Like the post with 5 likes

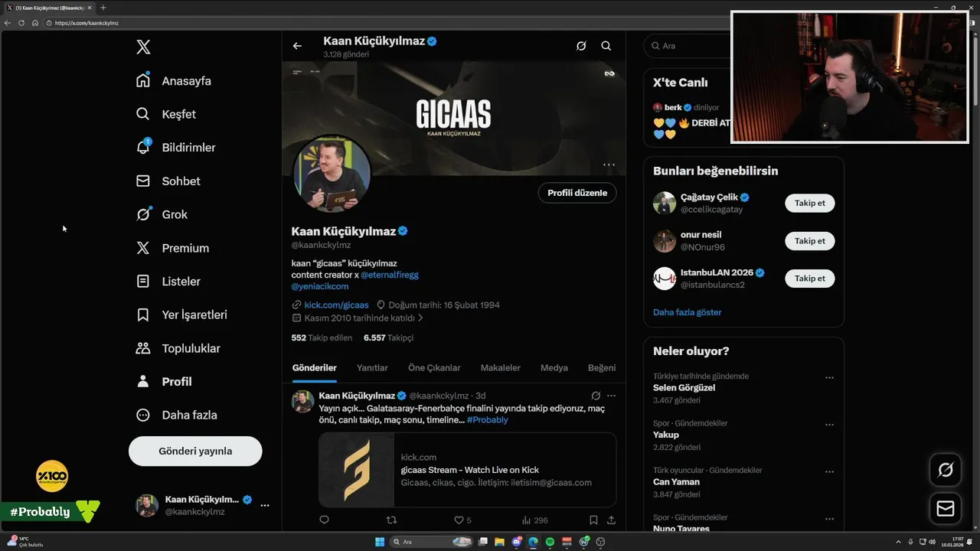click(x=462, y=520)
